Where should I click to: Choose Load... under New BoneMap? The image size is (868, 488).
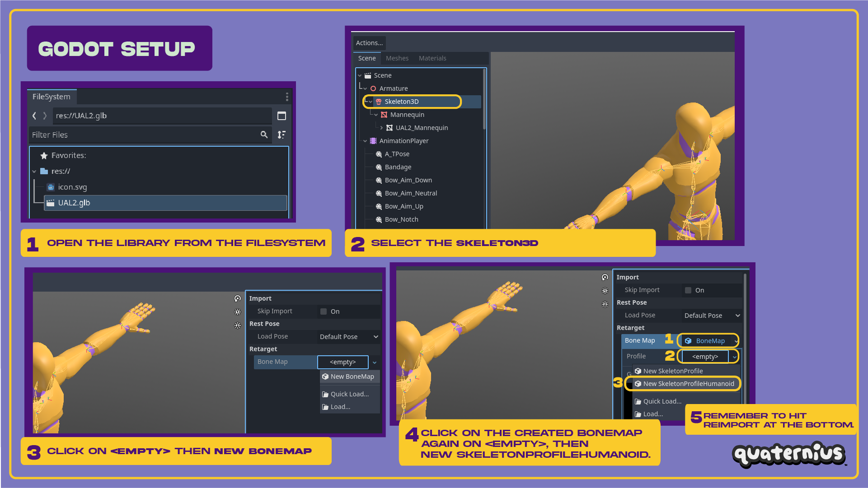pyautogui.click(x=350, y=407)
